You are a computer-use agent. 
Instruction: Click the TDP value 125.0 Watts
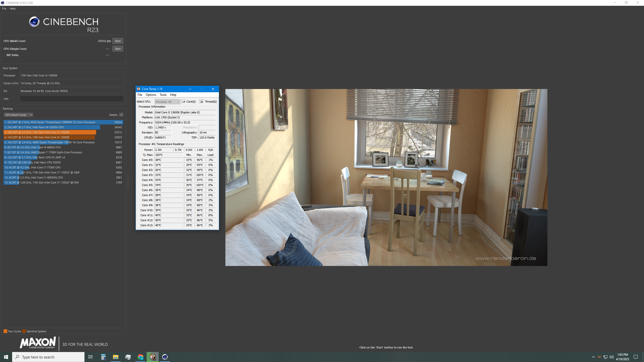[207, 138]
